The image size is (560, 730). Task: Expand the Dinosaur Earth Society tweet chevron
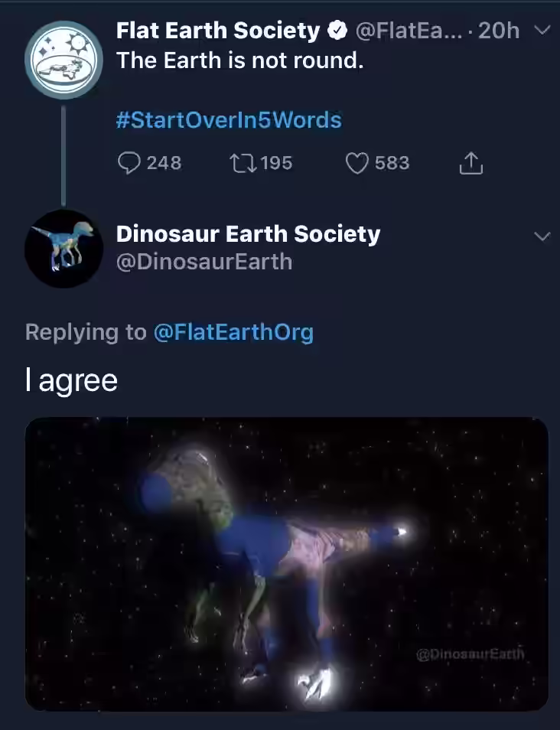tap(542, 236)
